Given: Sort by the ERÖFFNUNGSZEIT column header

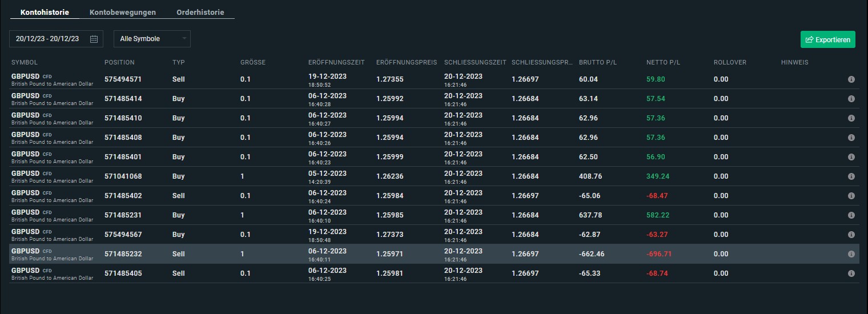Looking at the screenshot, I should (337, 62).
